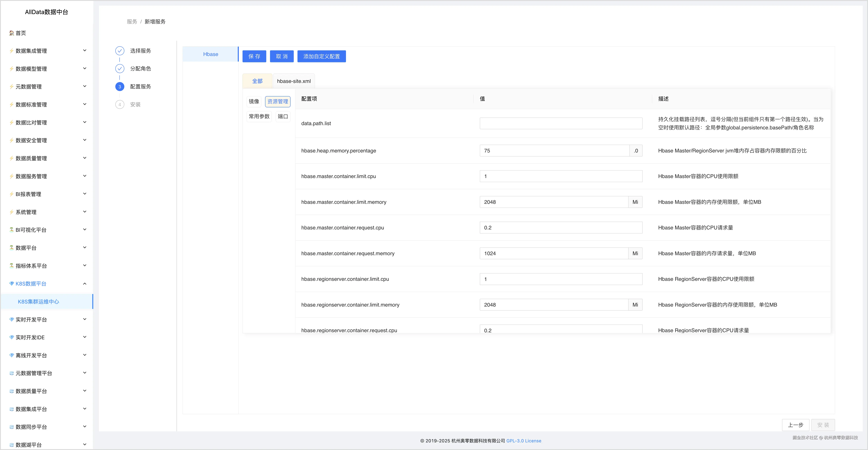868x450 pixels.
Task: Select the 镜像 filter tag
Action: click(254, 101)
